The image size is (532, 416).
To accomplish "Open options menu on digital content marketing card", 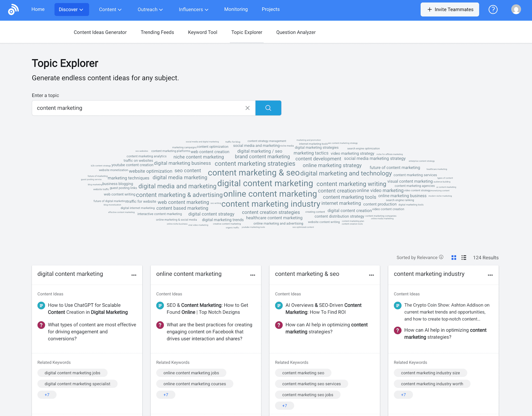I will (x=134, y=275).
